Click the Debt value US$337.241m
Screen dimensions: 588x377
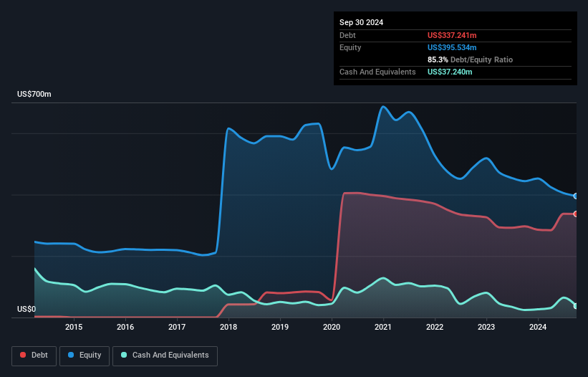[x=452, y=35]
